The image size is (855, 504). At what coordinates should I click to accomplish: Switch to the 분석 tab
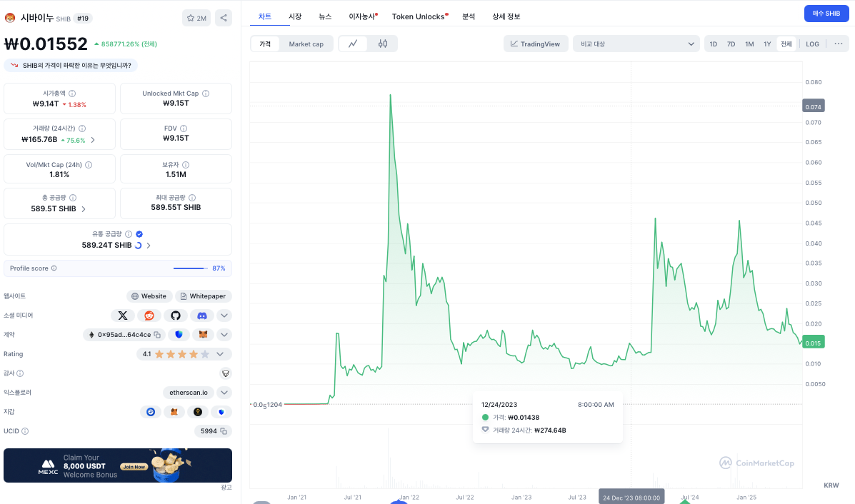[469, 16]
